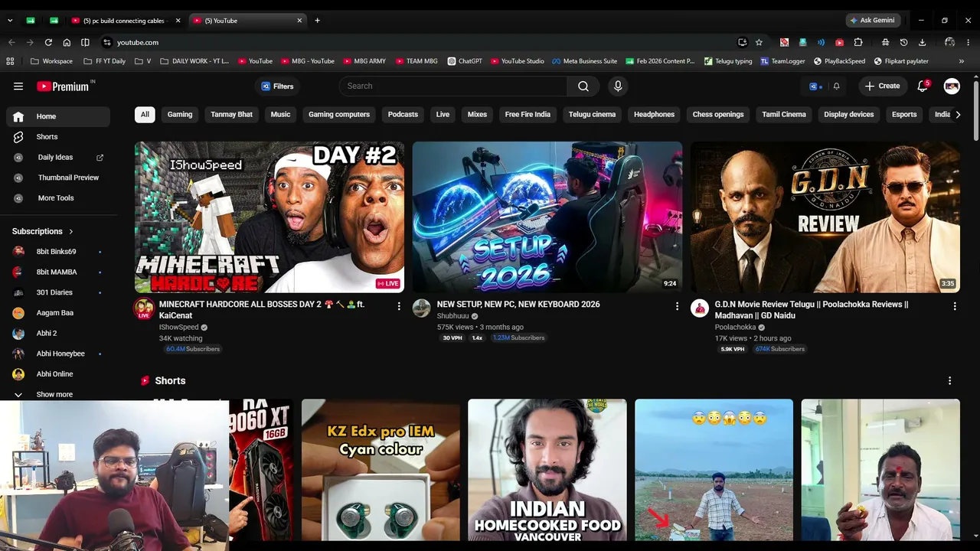This screenshot has height=551, width=980.
Task: Open IShowSpeed channel avatar
Action: (144, 308)
